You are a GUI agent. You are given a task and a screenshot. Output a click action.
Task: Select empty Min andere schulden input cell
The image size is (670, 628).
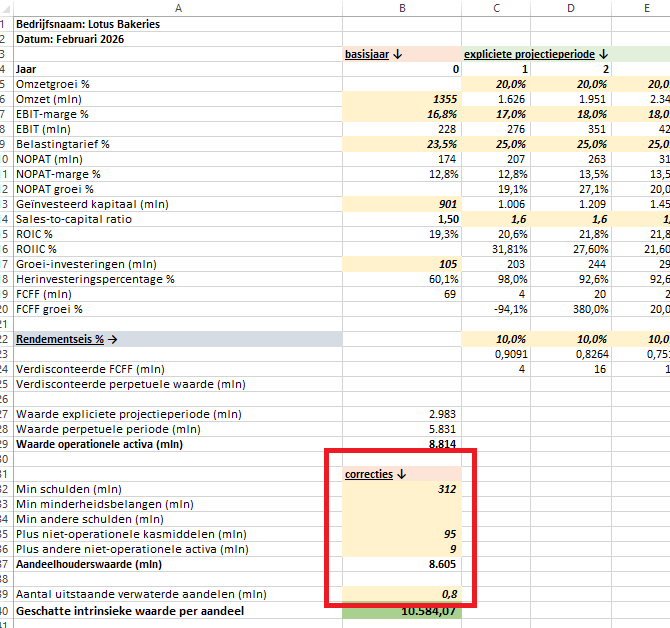(x=402, y=519)
